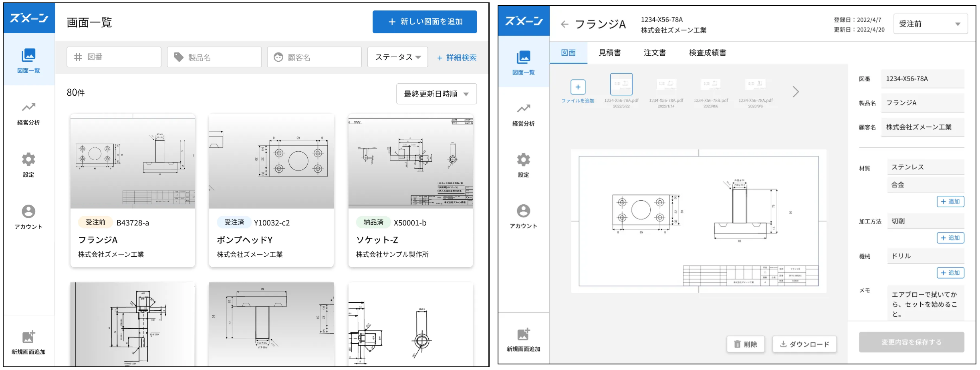Screen dimensions: 980x370
Task: Click the ダウンロード button
Action: [805, 344]
